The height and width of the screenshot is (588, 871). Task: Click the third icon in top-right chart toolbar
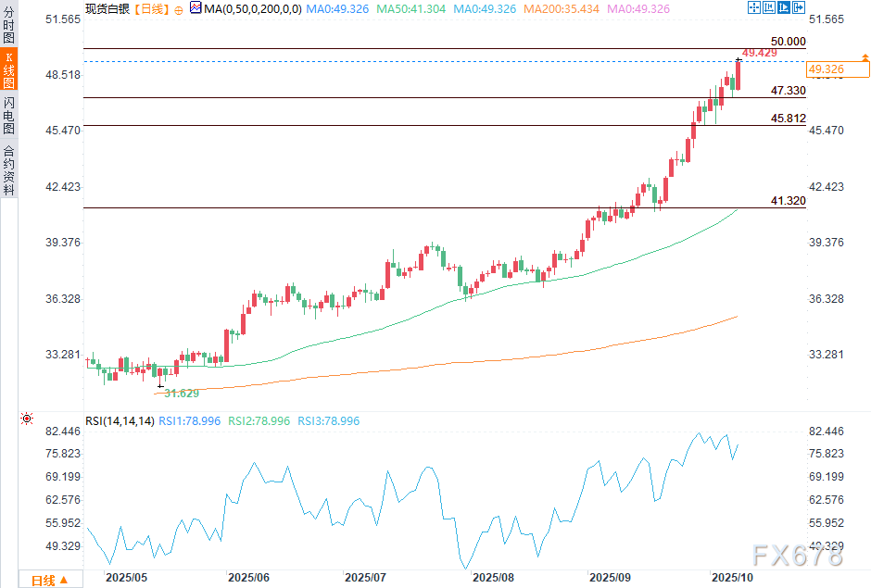782,8
